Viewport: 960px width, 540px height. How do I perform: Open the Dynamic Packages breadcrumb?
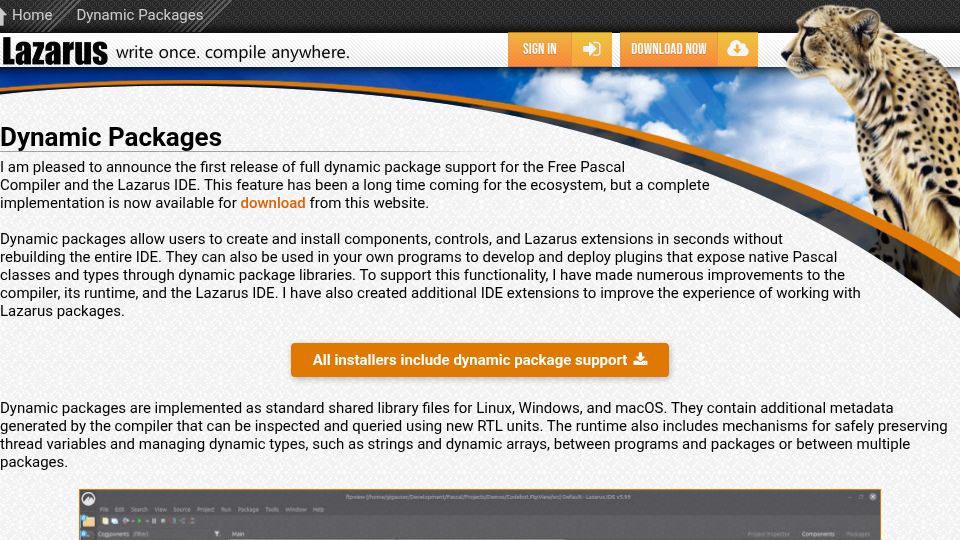pos(140,15)
